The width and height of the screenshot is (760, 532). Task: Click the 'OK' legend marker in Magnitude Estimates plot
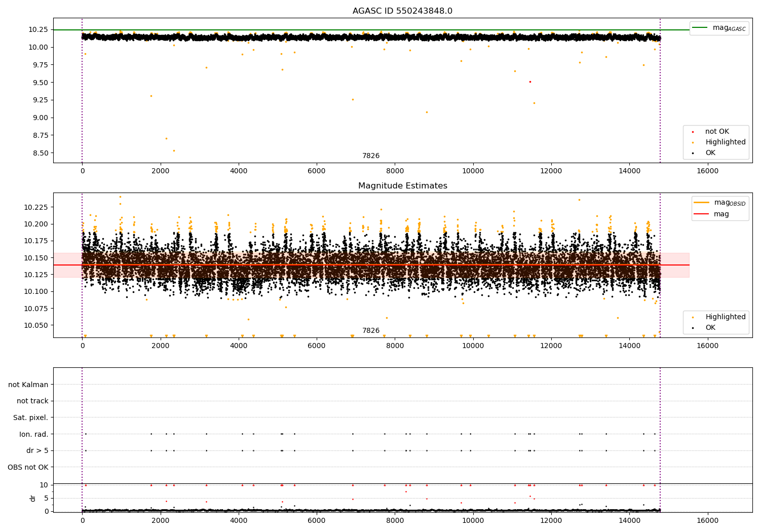(693, 328)
